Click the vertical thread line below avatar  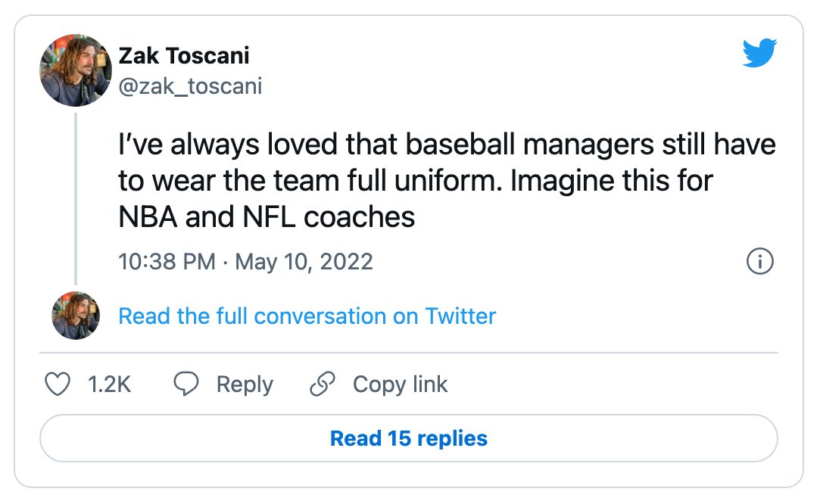[x=76, y=199]
